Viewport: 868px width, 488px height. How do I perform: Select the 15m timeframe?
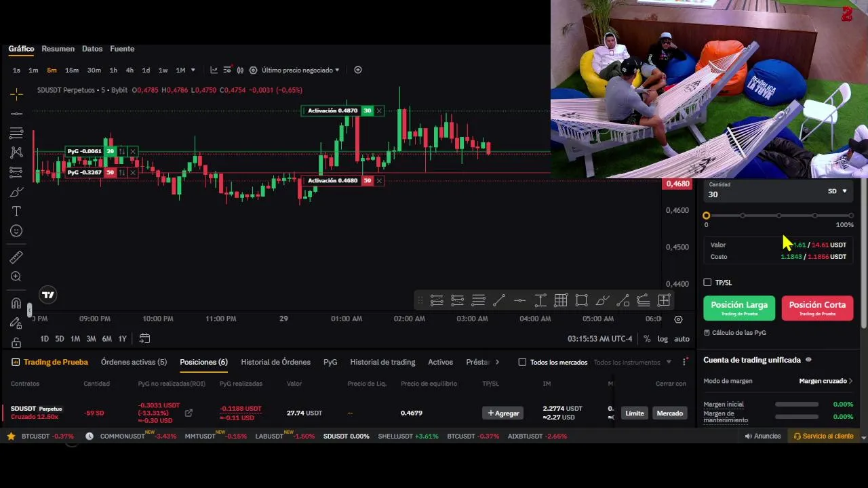pos(71,70)
